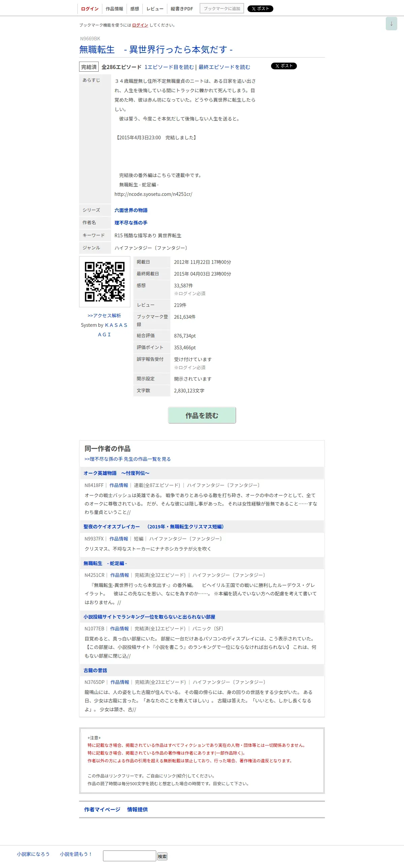Screen dimensions: 404x868
Task: Select the レビュー count 219件
Action: tap(180, 305)
